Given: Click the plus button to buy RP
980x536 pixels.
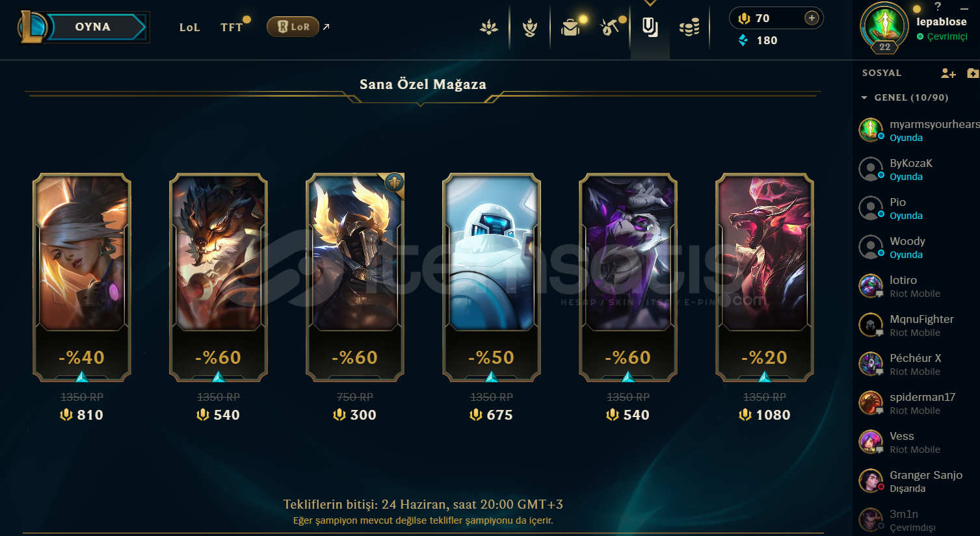Looking at the screenshot, I should [812, 18].
